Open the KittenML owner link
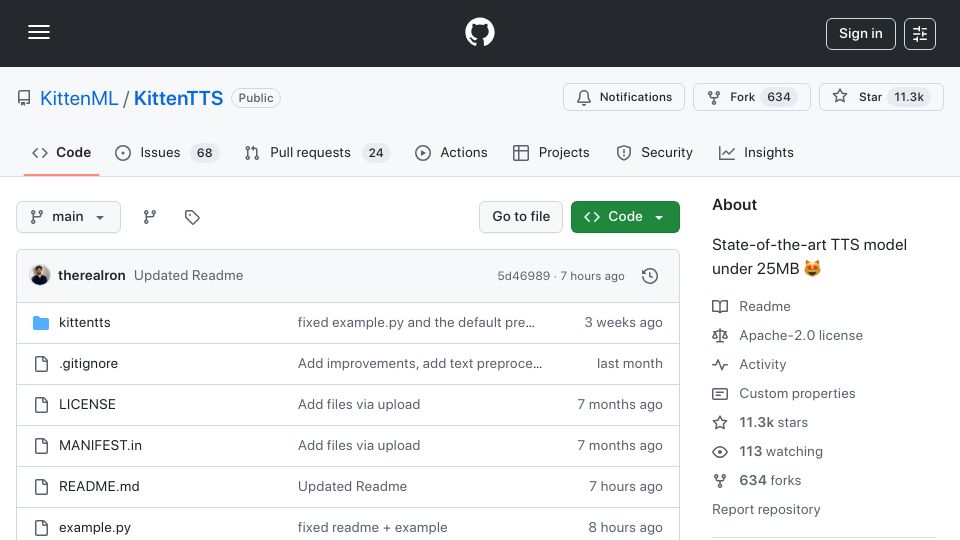This screenshot has width=960, height=540. pyautogui.click(x=79, y=98)
